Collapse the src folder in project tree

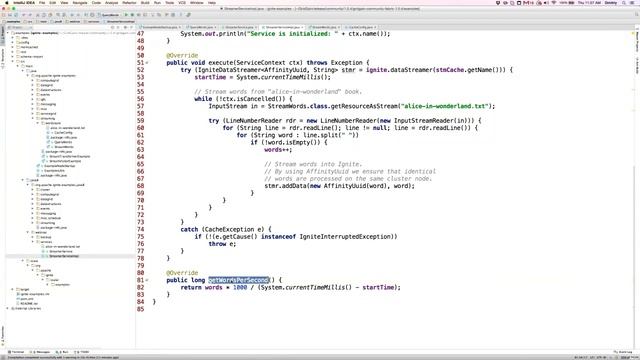pos(13,61)
